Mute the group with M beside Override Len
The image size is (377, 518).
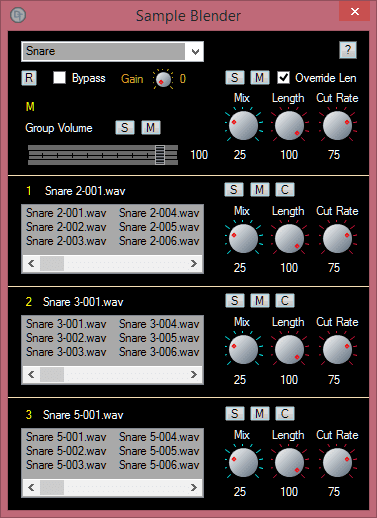click(260, 78)
